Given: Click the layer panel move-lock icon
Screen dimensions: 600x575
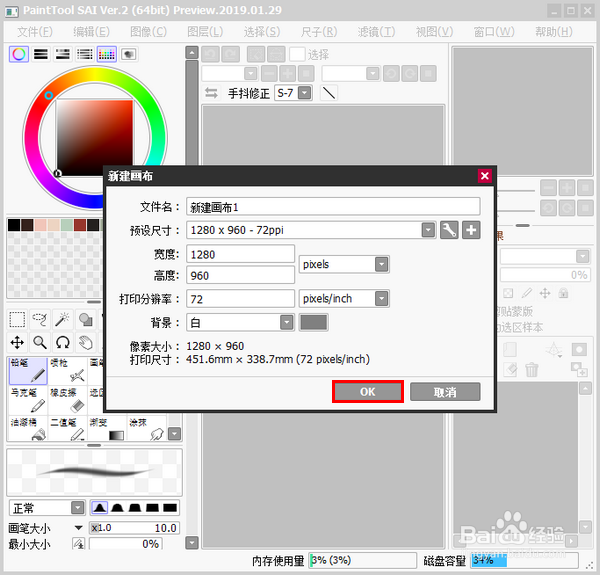Looking at the screenshot, I should click(545, 293).
